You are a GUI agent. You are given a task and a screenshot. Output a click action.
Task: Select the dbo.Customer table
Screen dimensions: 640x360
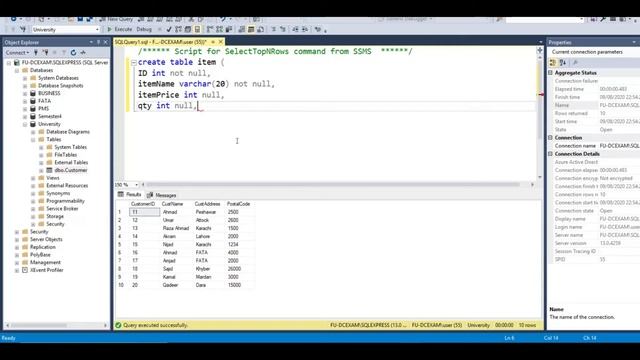[x=71, y=170]
